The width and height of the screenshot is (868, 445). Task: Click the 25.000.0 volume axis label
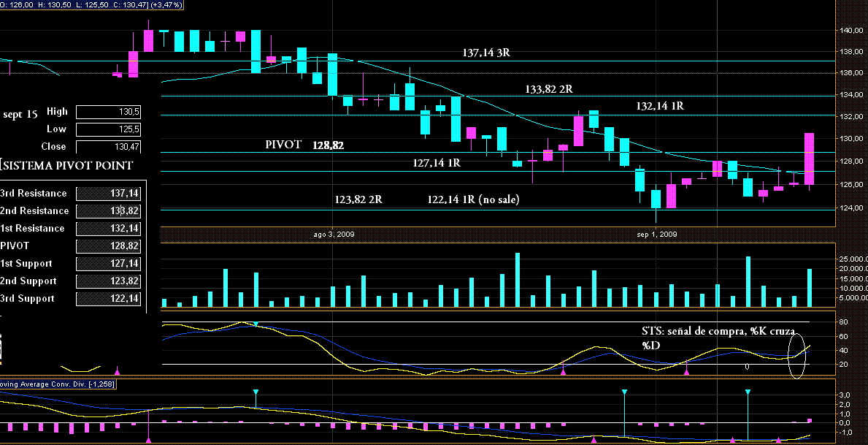coord(853,259)
